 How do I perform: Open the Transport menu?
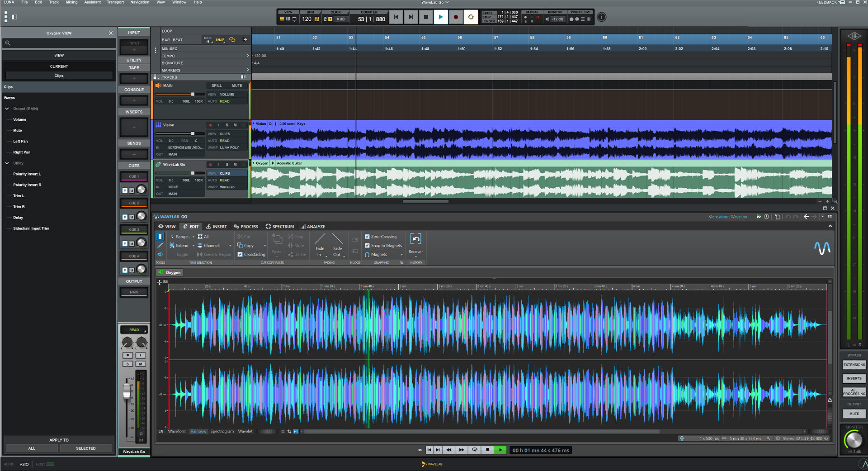[115, 2]
